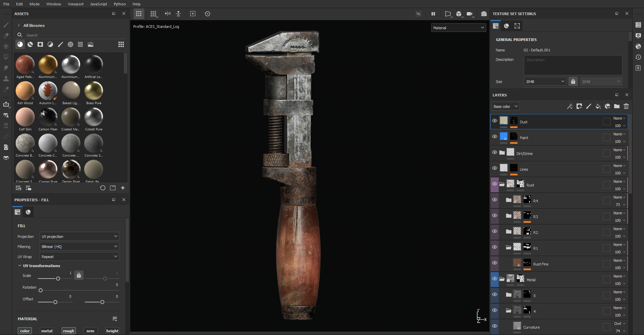Add a new paint layer
Screen dimensions: 644x335
589,107
